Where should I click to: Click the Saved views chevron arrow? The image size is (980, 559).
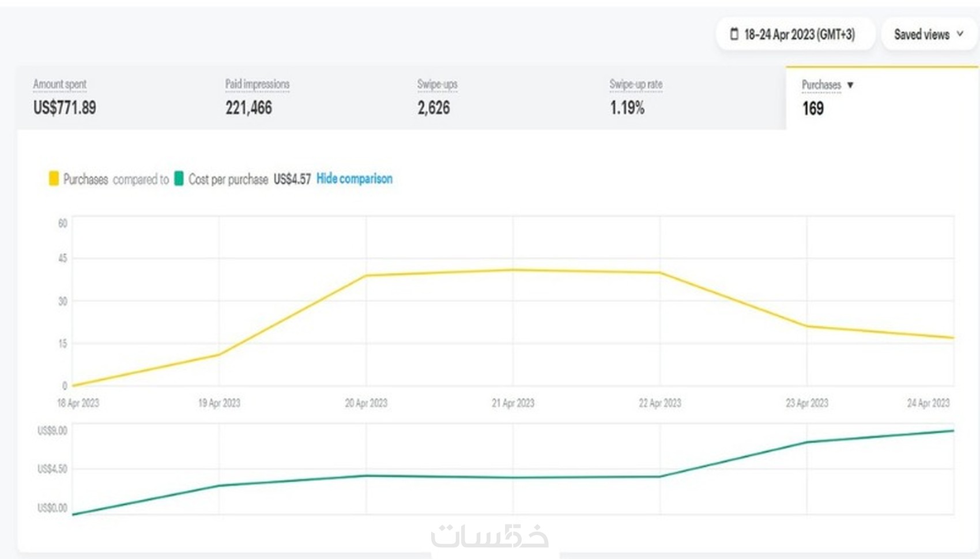point(960,34)
